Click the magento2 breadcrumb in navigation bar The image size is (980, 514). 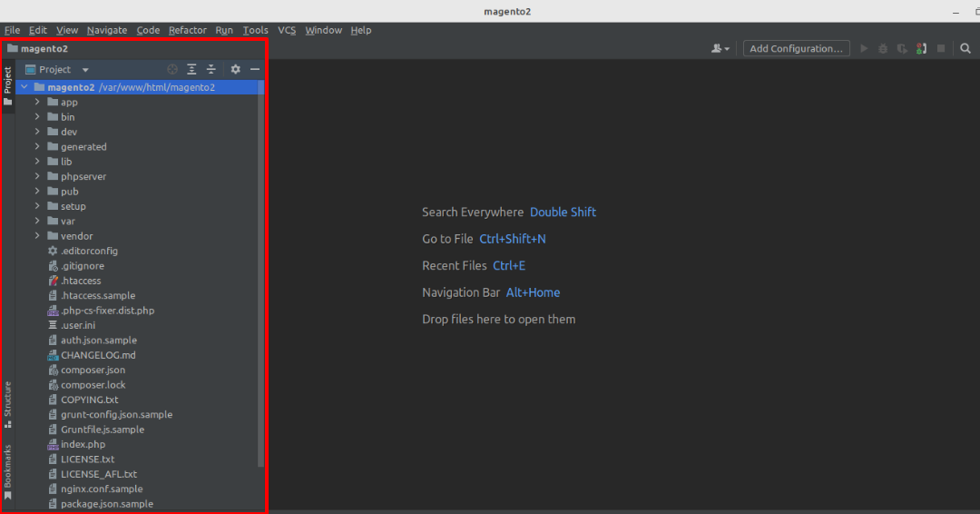[38, 49]
